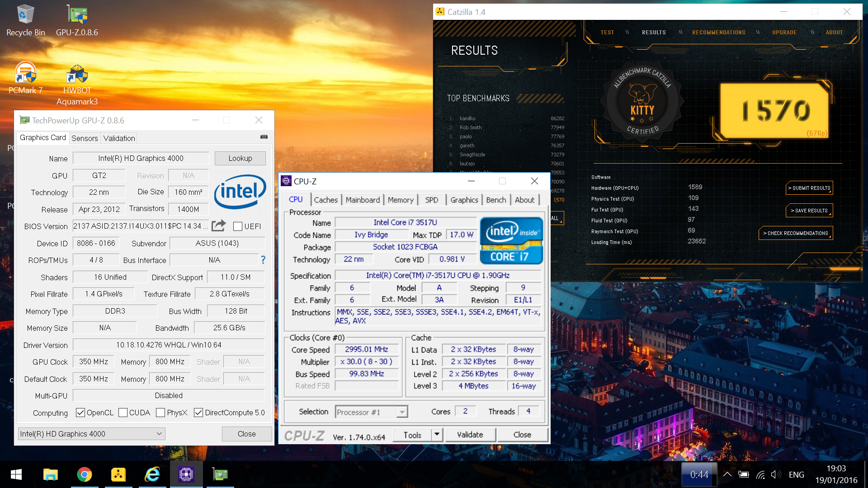Toggle the CUDA checkbox
The width and height of the screenshot is (868, 488).
[x=123, y=413]
